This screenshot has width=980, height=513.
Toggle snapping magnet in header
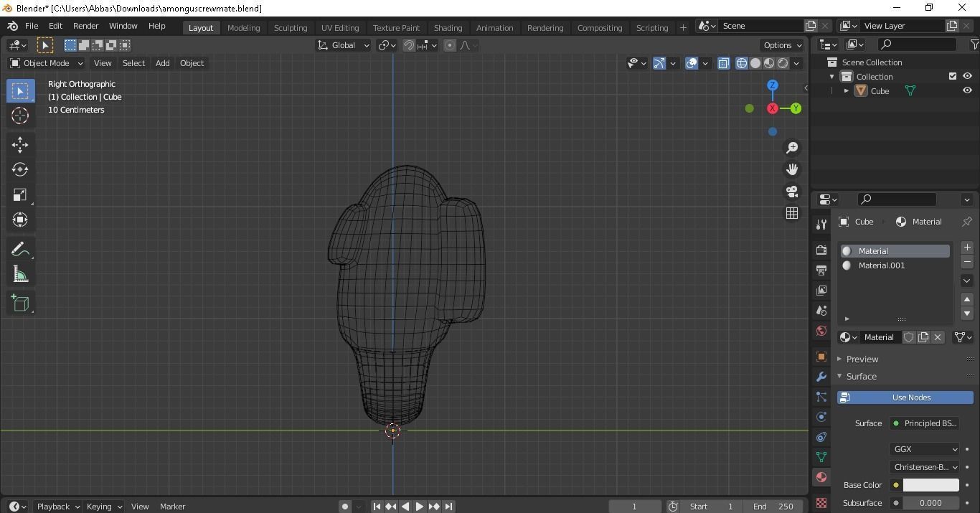(409, 45)
